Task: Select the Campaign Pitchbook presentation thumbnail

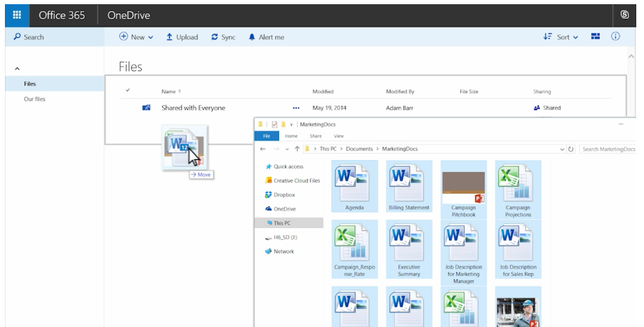Action: [x=464, y=189]
